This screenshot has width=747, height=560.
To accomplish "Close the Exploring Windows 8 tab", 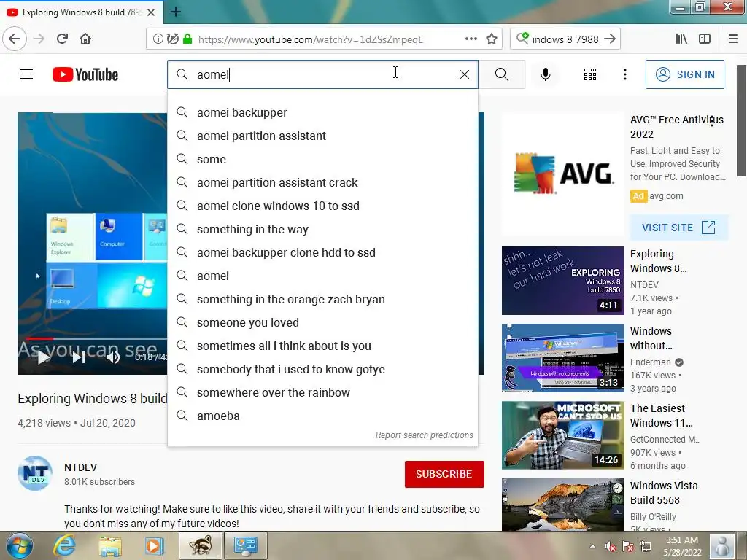I will coord(151,12).
